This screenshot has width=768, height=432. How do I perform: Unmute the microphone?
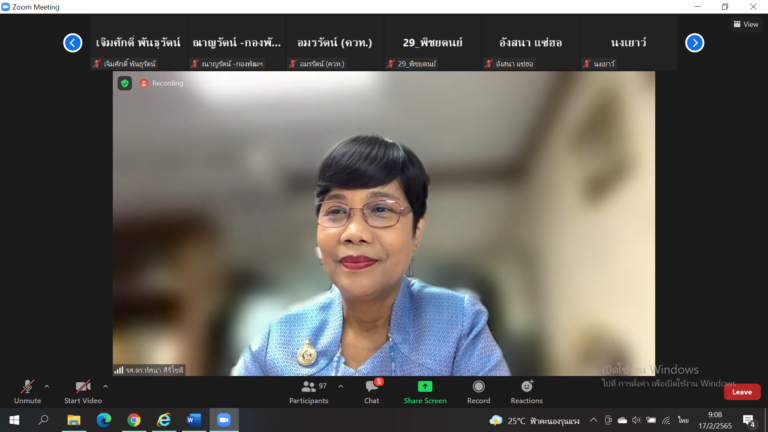pos(27,390)
